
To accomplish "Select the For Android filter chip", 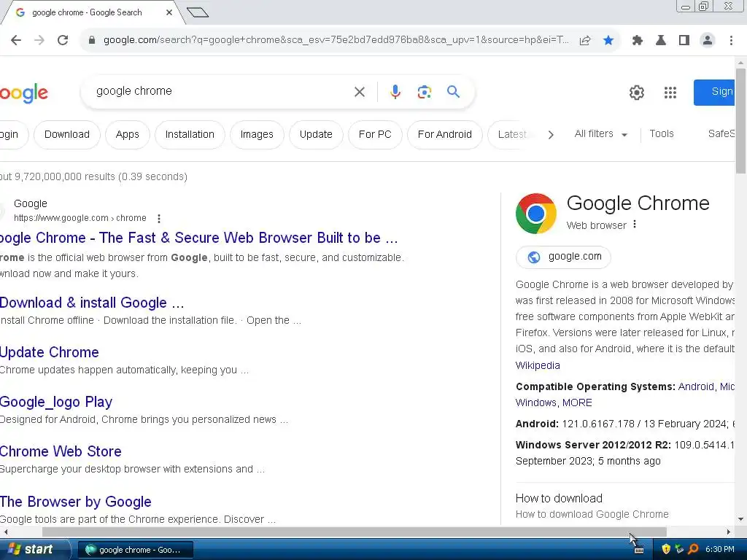I will pos(444,135).
